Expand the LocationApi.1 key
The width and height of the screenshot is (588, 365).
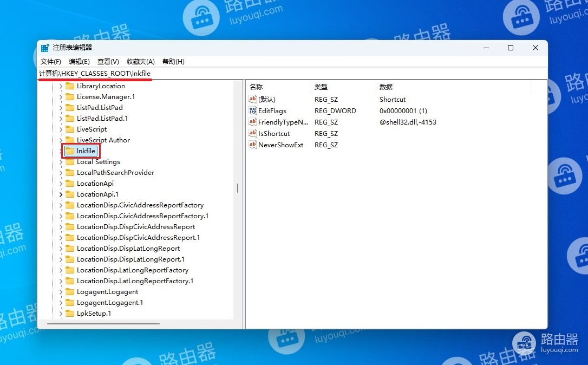tap(61, 195)
